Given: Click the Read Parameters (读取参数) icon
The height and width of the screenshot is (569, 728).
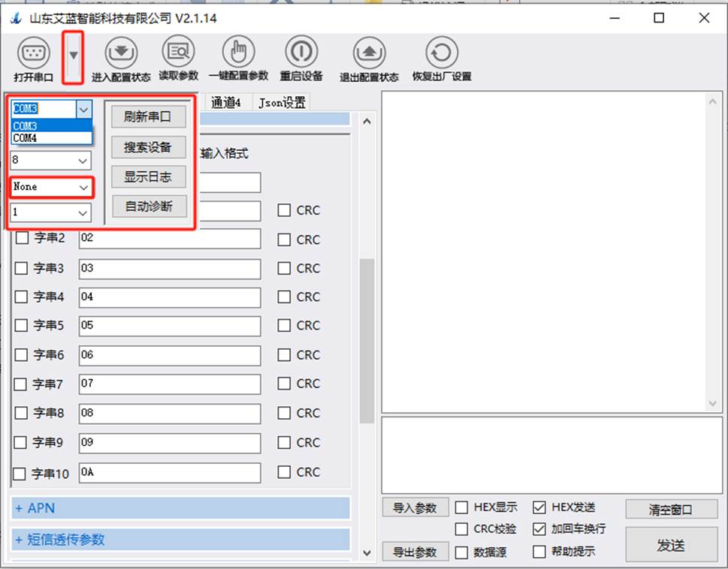Looking at the screenshot, I should (x=178, y=53).
